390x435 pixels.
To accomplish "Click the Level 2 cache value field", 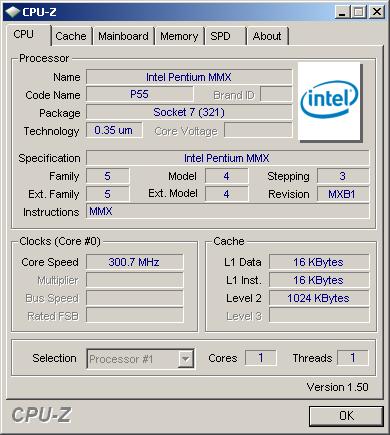I will pyautogui.click(x=319, y=298).
